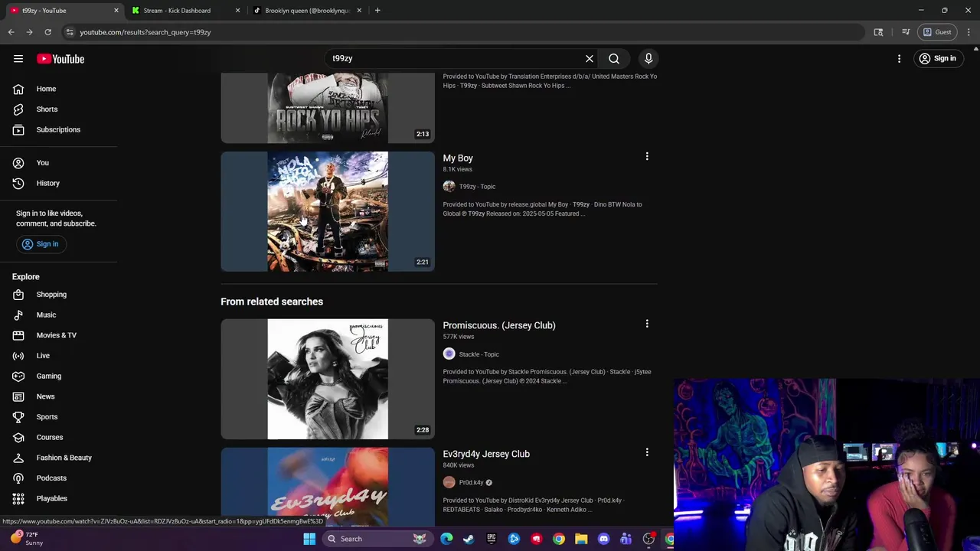
Task: Open Subscriptions in sidebar
Action: (58, 129)
